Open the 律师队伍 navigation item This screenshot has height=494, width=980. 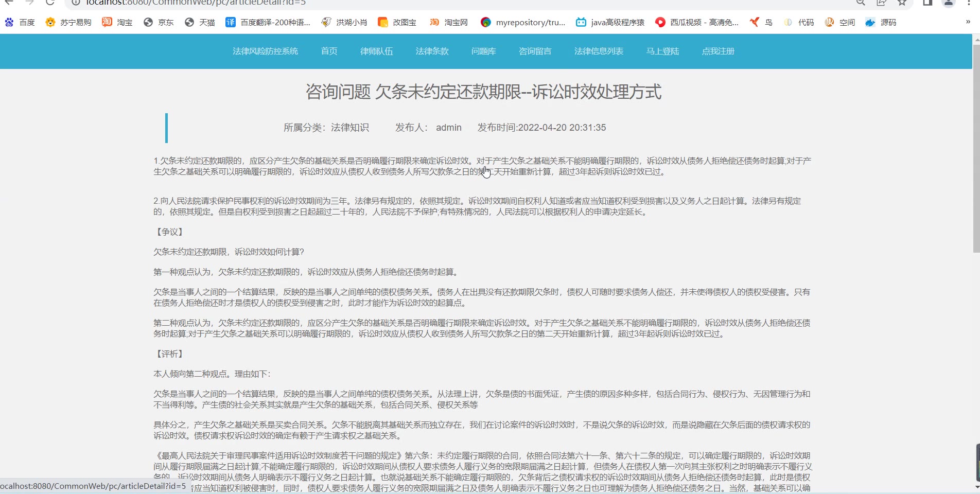(x=376, y=51)
